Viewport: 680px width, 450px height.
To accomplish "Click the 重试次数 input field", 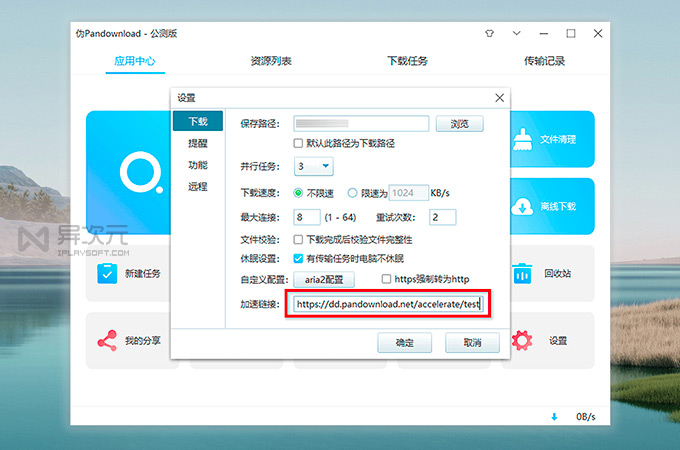I will (x=442, y=217).
